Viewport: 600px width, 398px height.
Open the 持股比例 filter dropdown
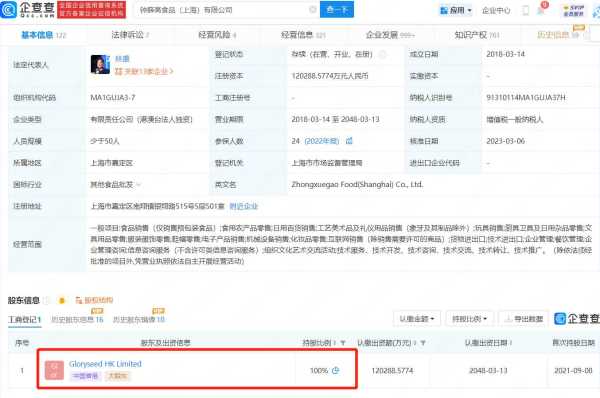(x=469, y=318)
